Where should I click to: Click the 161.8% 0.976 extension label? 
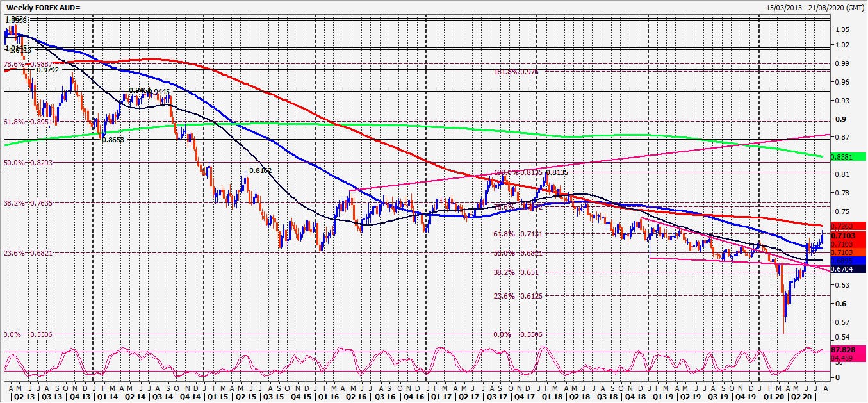pos(516,72)
